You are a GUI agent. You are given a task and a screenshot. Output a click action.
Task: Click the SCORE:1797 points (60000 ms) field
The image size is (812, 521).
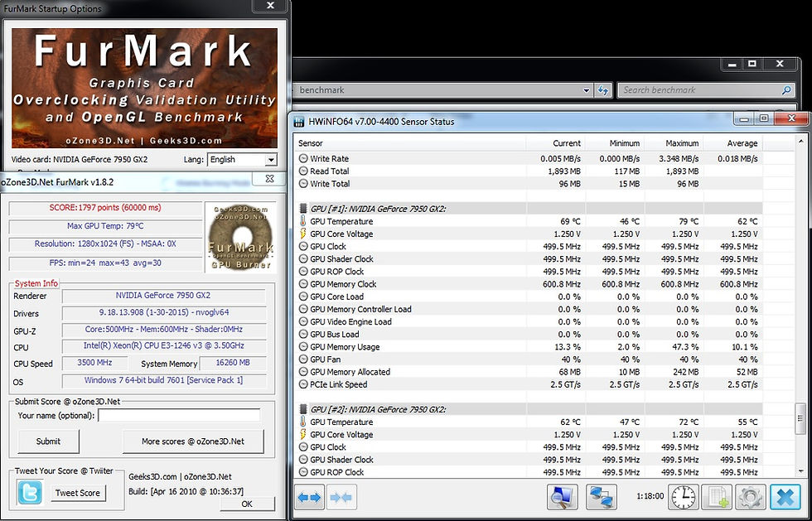[x=105, y=208]
